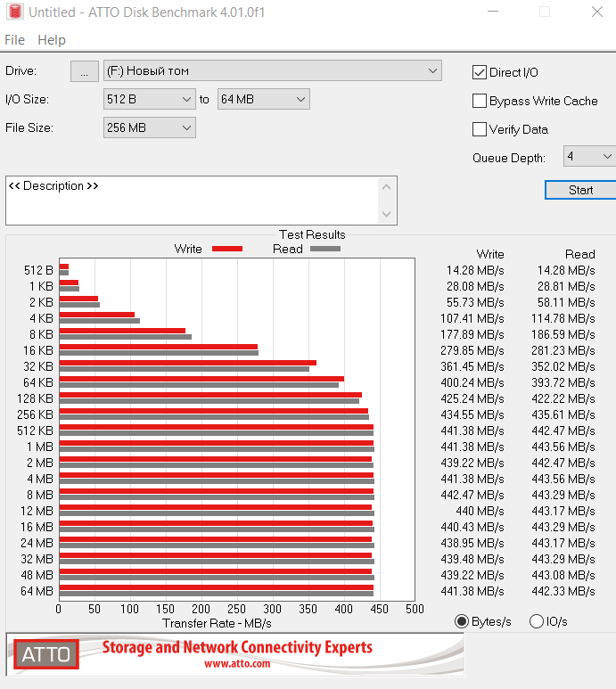The height and width of the screenshot is (689, 616).
Task: Open the File menu
Action: click(x=14, y=40)
